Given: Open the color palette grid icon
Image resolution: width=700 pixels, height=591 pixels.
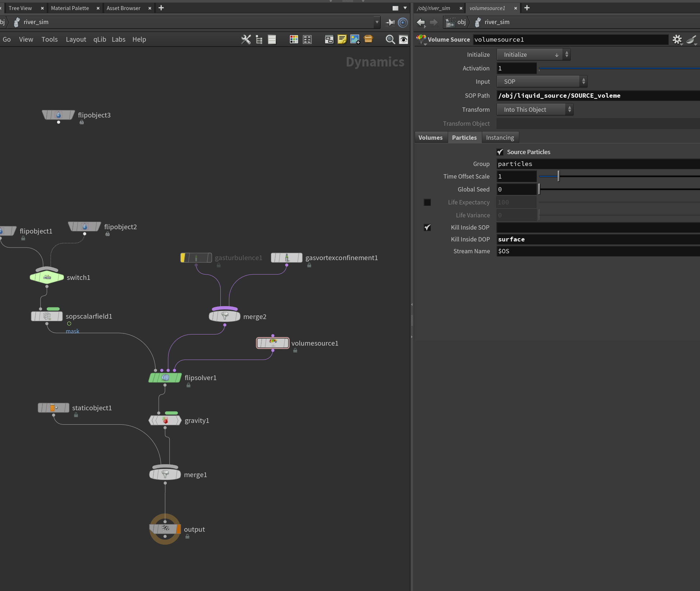Looking at the screenshot, I should [x=294, y=40].
